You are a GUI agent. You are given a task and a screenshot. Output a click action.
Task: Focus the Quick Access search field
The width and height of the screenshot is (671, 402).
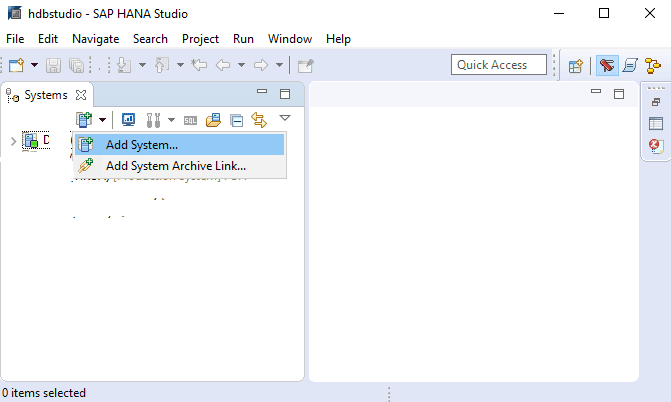[x=499, y=65]
